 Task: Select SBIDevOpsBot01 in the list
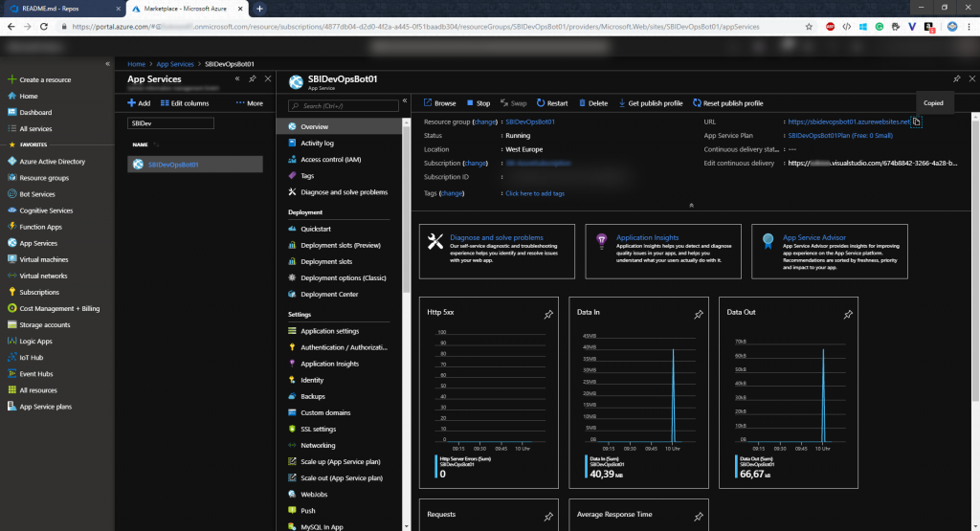click(195, 165)
